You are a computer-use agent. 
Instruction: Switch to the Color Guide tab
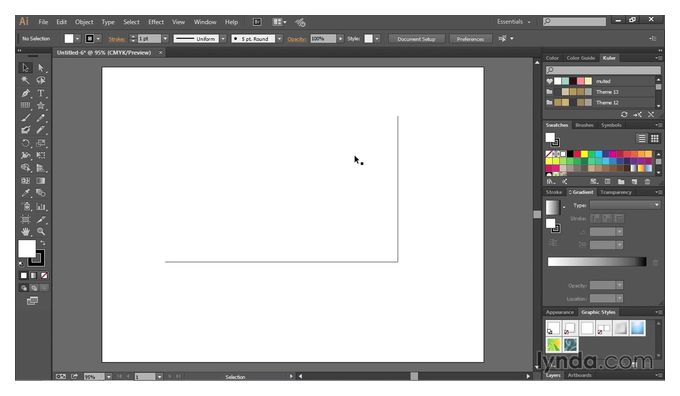[x=580, y=58]
